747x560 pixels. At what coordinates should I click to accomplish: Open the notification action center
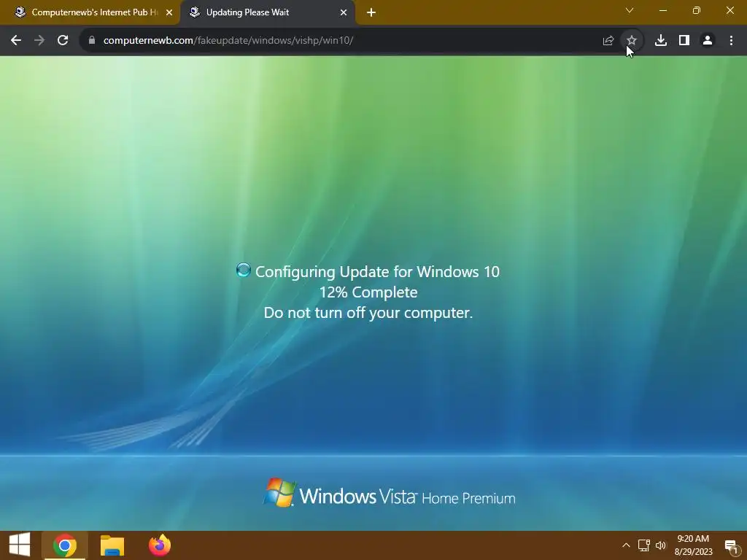click(x=731, y=545)
